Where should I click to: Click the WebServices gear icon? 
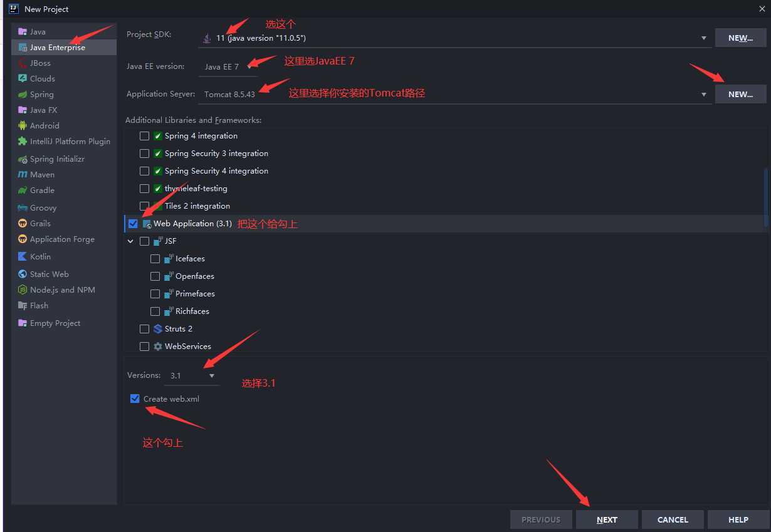tap(158, 347)
